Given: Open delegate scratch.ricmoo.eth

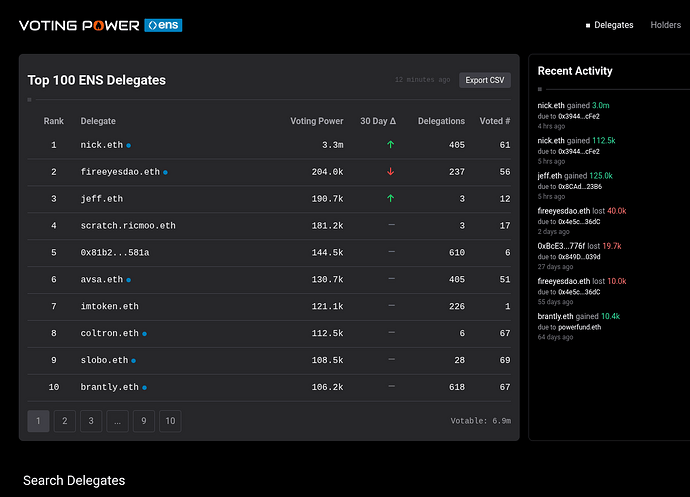Looking at the screenshot, I should (128, 225).
